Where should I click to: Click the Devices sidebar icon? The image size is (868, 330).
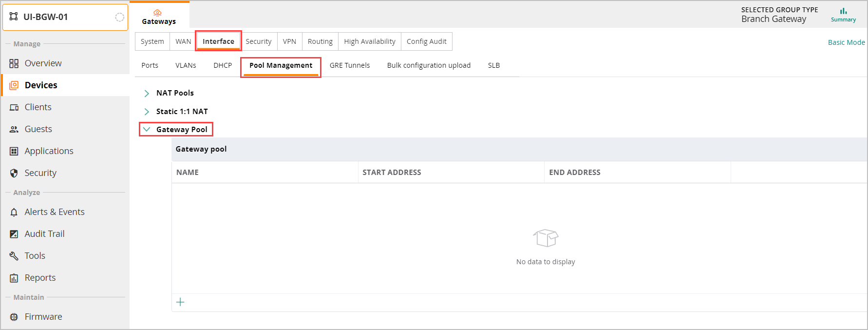(14, 85)
